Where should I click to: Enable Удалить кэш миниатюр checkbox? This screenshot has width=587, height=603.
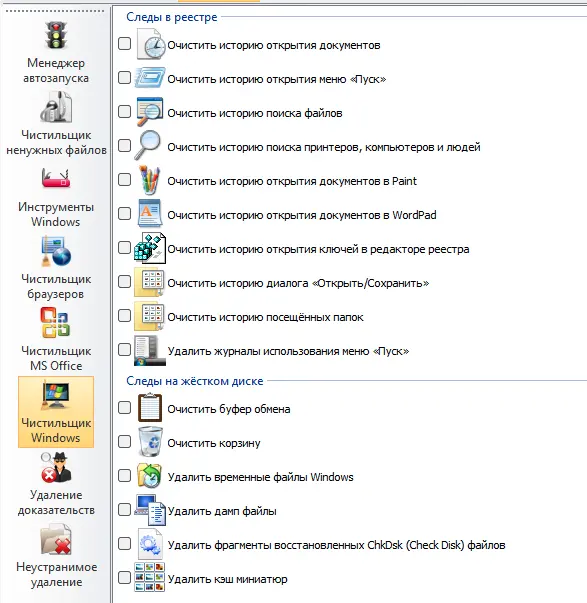tap(124, 578)
